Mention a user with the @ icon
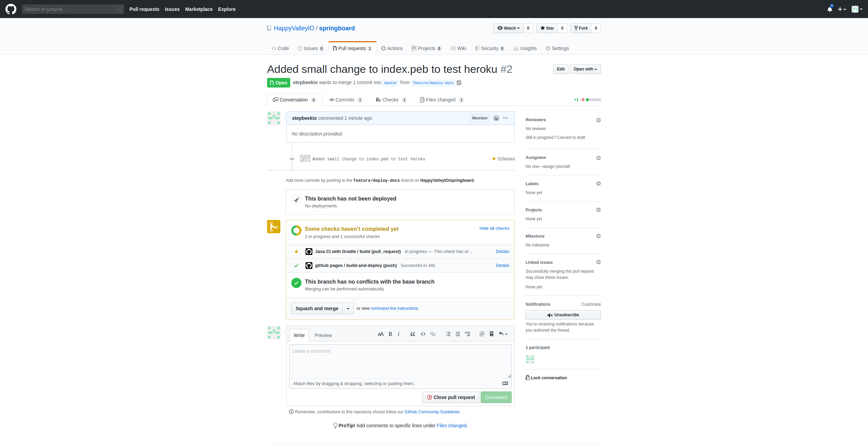Image resolution: width=868 pixels, height=447 pixels. 482,334
